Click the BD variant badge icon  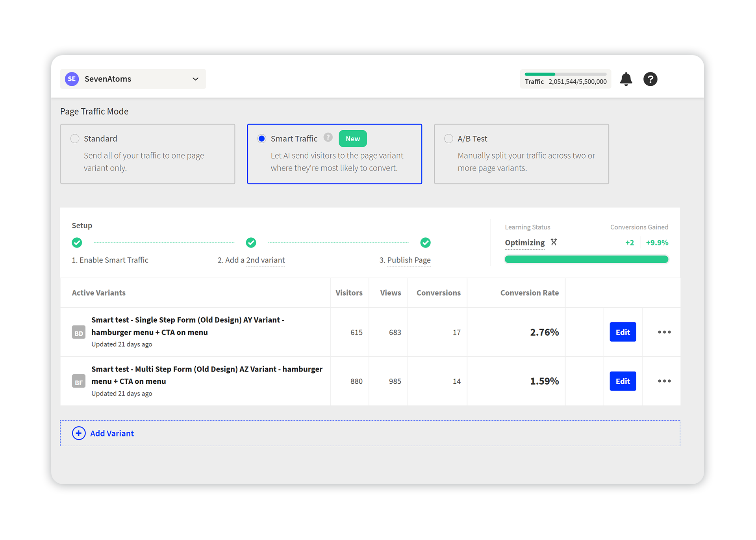click(78, 332)
